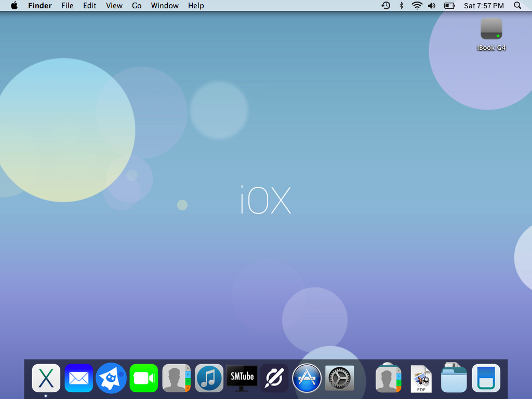This screenshot has width=532, height=399.
Task: Launch the green FaceTime camera icon
Action: click(144, 378)
